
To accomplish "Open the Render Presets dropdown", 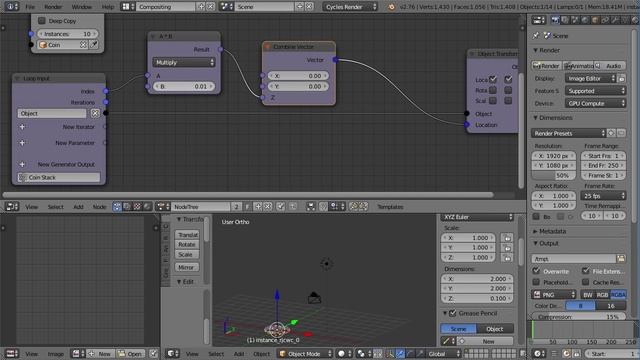I will pyautogui.click(x=569, y=133).
